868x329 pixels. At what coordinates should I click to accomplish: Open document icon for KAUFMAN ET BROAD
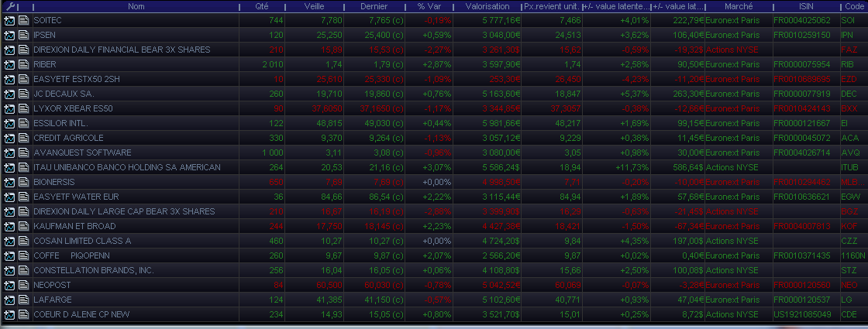coord(23,226)
